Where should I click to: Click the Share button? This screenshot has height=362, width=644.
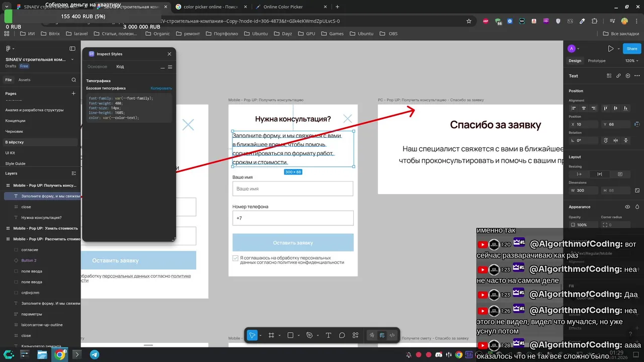632,49
